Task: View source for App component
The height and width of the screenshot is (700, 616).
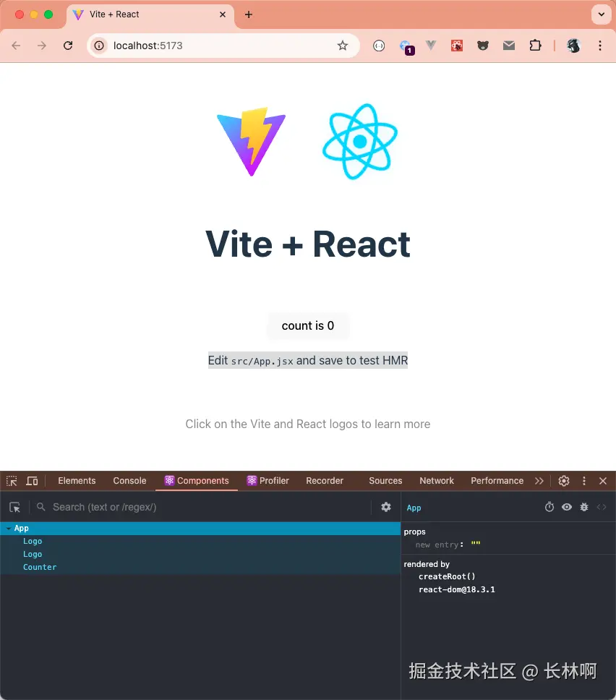Action: tap(602, 507)
